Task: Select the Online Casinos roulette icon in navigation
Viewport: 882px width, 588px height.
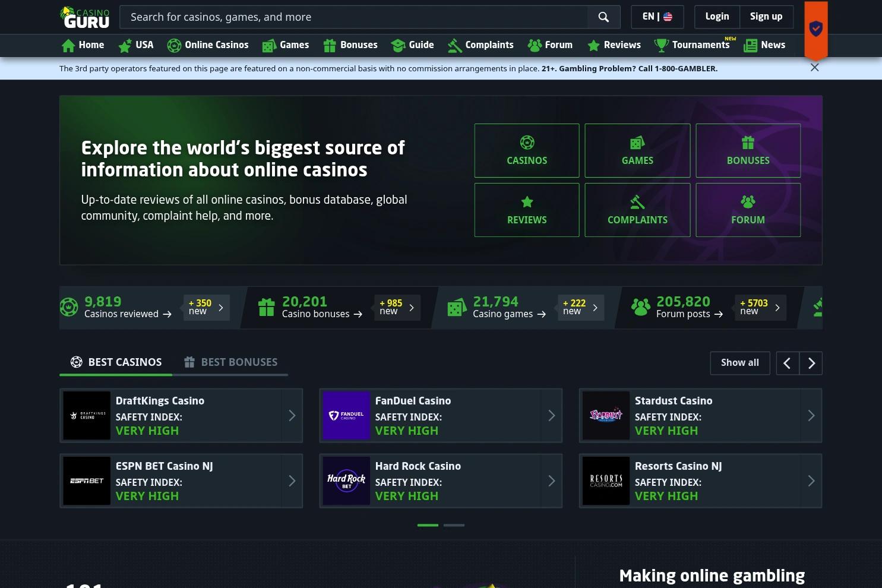Action: coord(174,45)
